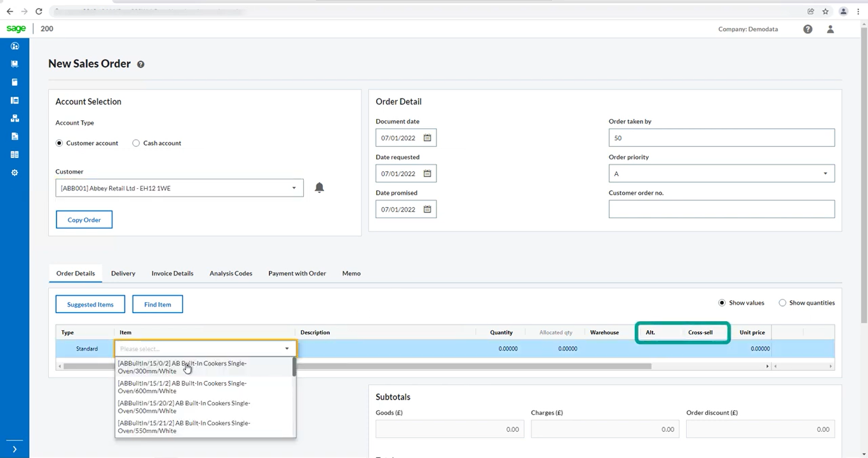Viewport: 868px width, 458px height.
Task: Open the Customer dropdown
Action: 294,188
